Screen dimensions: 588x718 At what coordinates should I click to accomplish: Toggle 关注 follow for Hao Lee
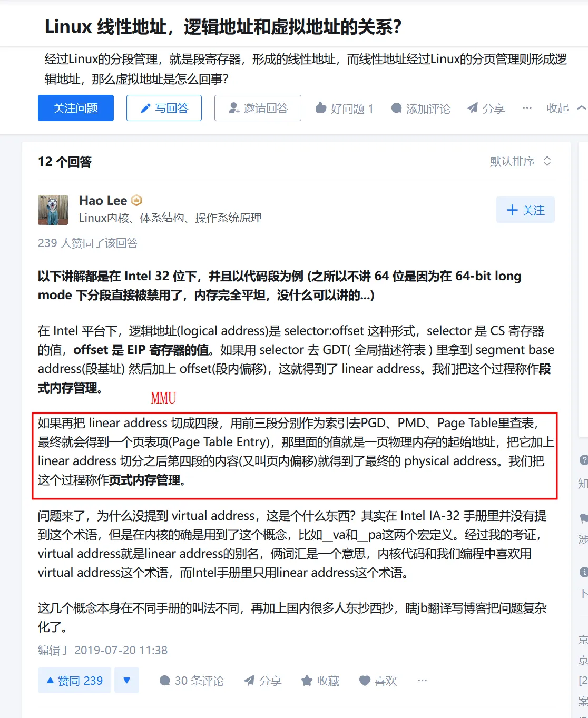[525, 210]
